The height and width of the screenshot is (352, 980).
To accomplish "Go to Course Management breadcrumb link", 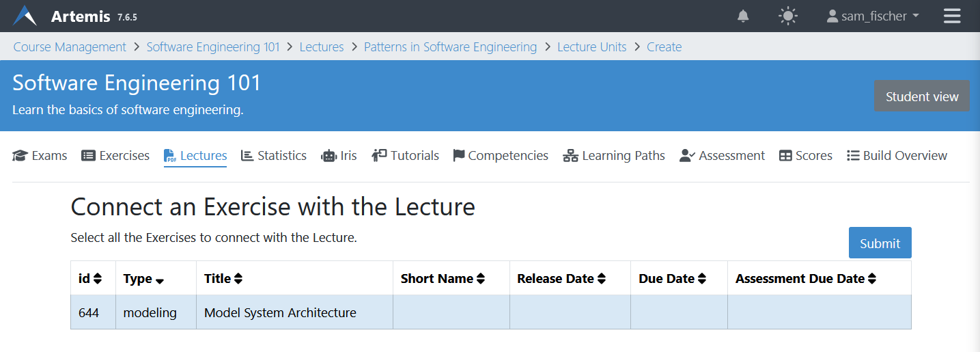I will 70,46.
